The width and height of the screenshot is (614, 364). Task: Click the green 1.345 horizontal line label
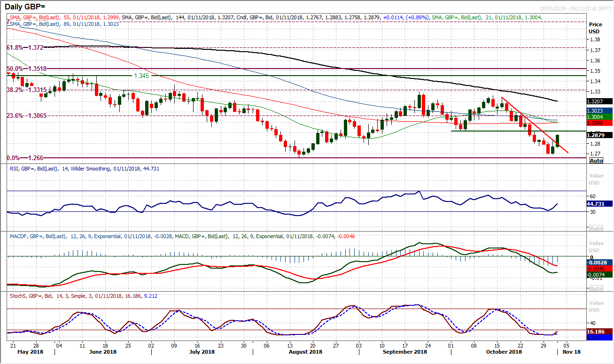[x=142, y=75]
